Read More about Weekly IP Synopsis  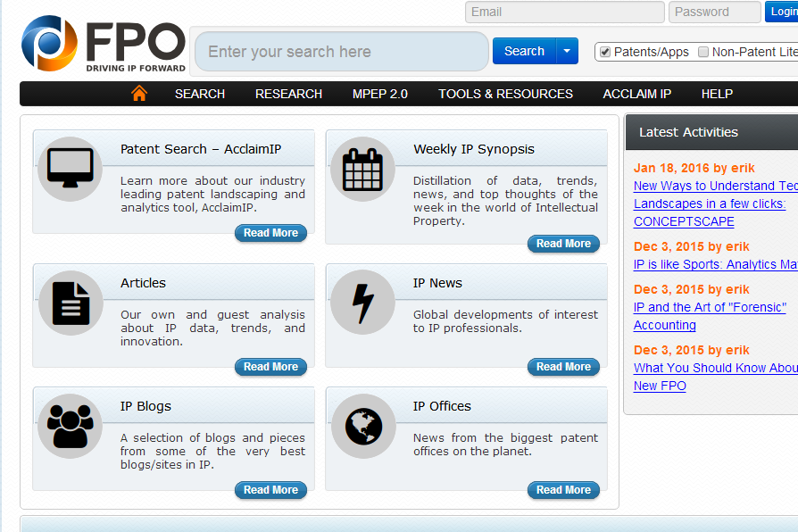(563, 244)
